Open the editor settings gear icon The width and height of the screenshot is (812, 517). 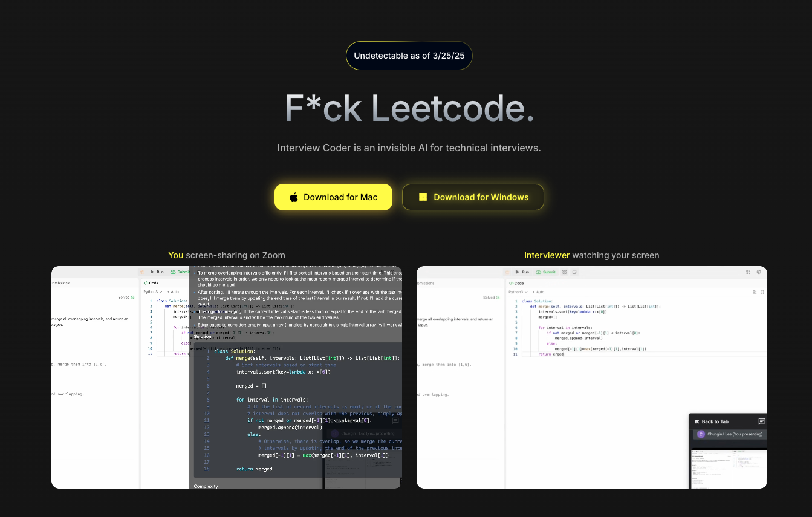[759, 272]
